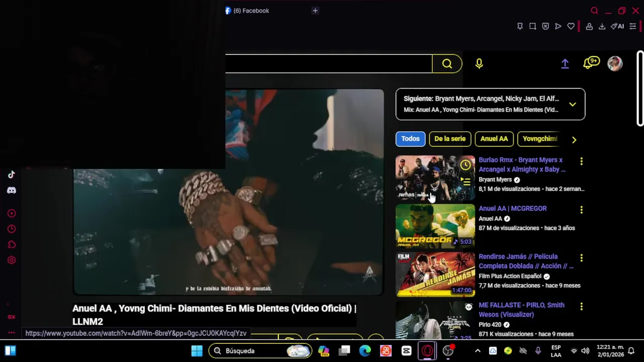Take a snapshot with the dashed-square icon
The image size is (644, 362).
tap(532, 26)
